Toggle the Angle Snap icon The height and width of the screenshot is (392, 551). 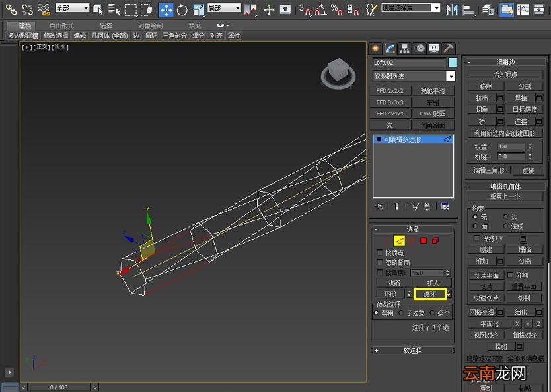point(320,9)
